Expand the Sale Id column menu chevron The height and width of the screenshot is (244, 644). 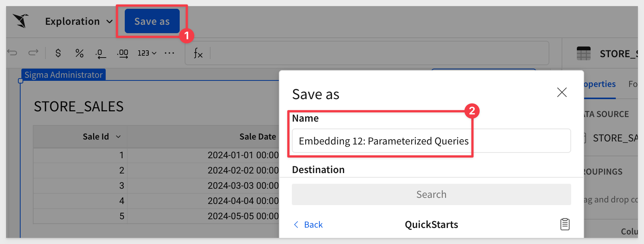118,136
